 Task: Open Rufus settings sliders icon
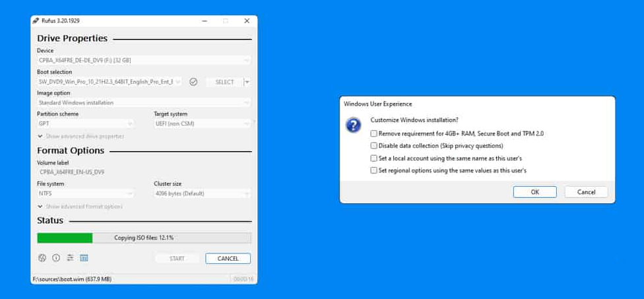[x=70, y=258]
